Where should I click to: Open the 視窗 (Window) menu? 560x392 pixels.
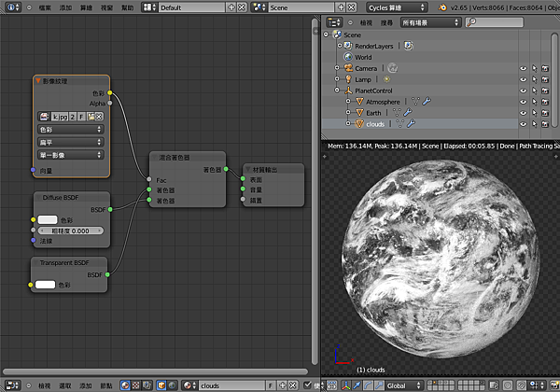tap(107, 7)
